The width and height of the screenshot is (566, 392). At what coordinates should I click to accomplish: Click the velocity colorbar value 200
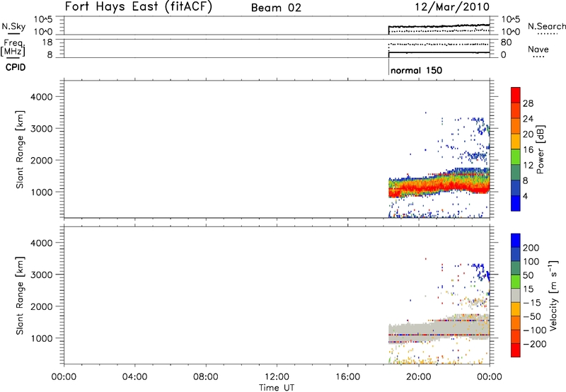pos(531,248)
